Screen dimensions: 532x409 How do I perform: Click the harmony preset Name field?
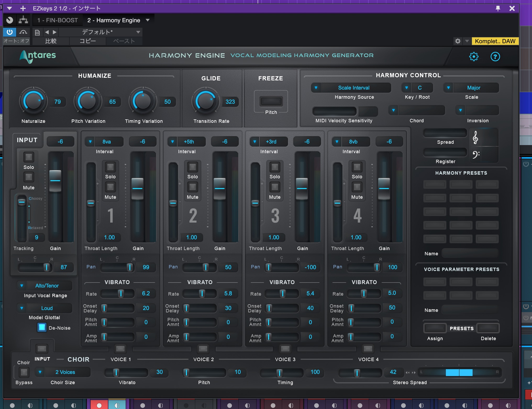point(470,253)
